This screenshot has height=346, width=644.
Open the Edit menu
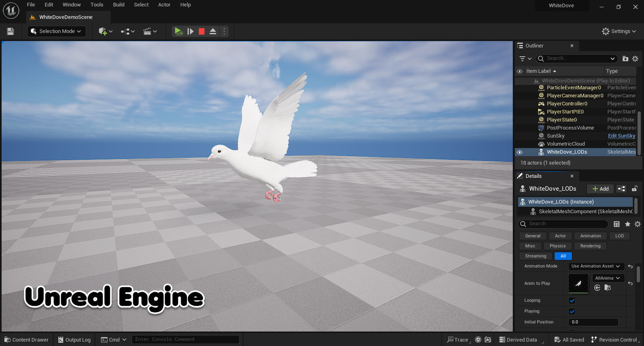click(49, 5)
